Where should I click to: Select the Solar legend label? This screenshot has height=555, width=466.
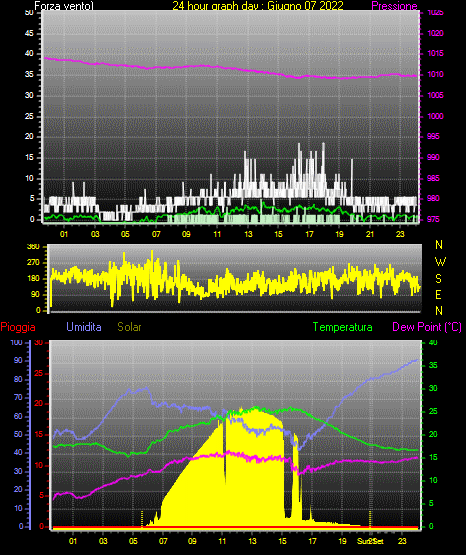(x=129, y=327)
